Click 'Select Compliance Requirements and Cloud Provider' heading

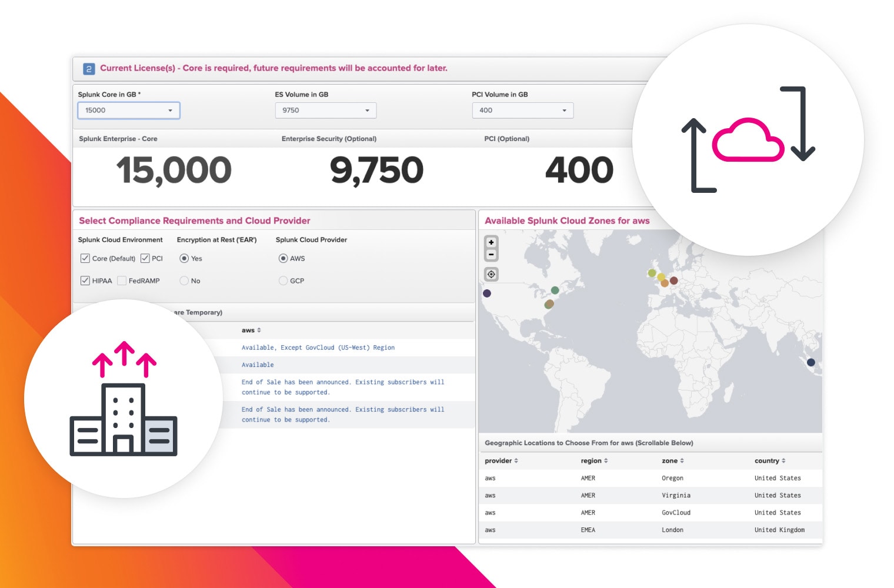[195, 220]
